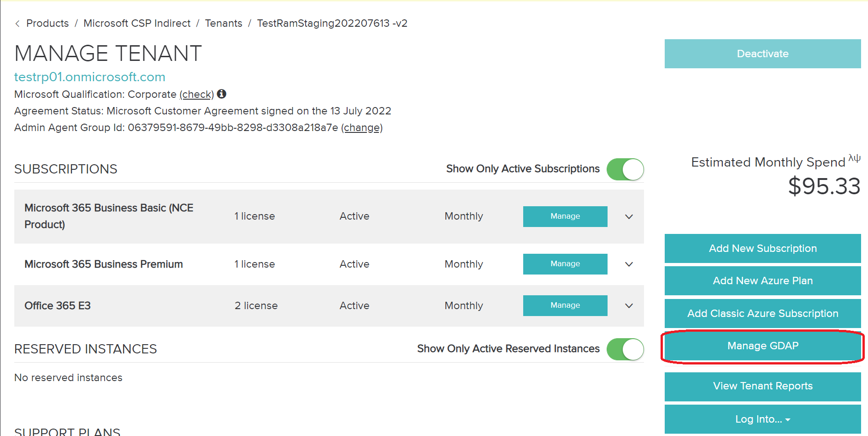The image size is (868, 436).
Task: Open Manage GDAP
Action: coord(762,346)
